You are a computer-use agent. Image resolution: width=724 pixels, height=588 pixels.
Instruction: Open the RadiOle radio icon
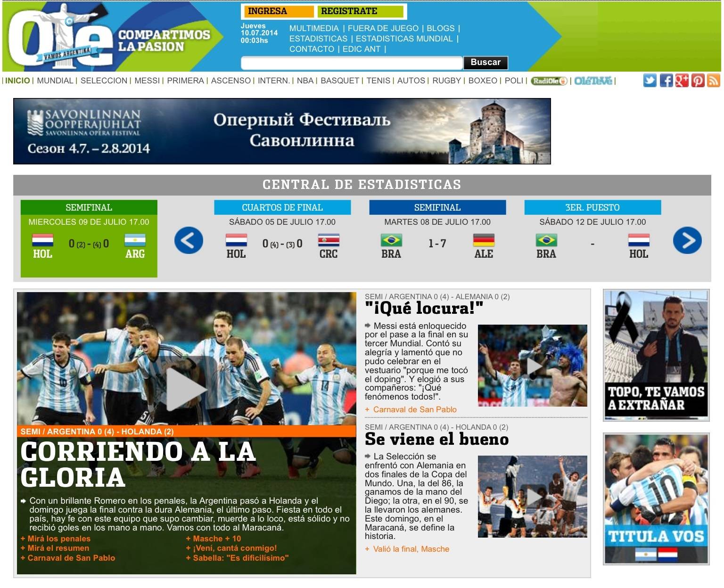pyautogui.click(x=549, y=81)
